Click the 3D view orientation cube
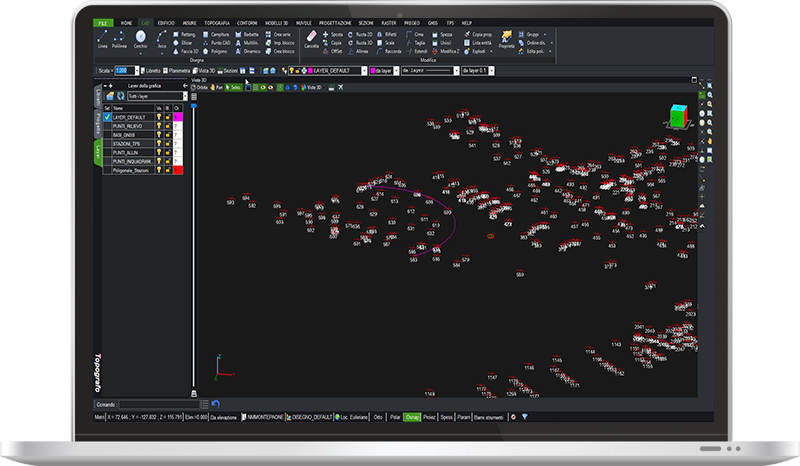800x466 pixels. 678,116
